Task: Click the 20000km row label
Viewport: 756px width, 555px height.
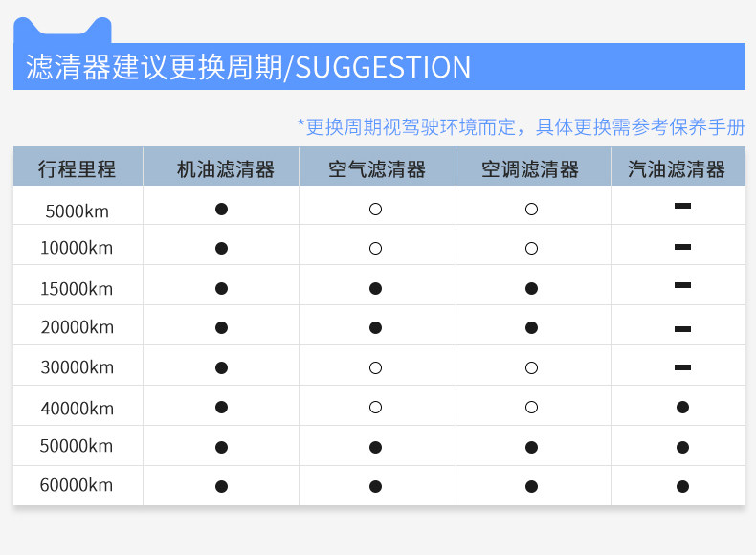Action: coord(77,327)
